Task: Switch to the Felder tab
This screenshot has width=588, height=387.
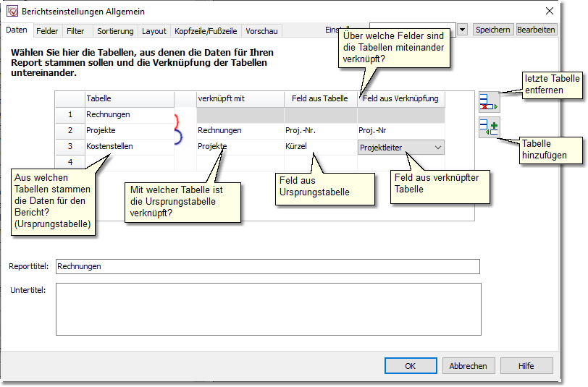Action: click(x=47, y=31)
